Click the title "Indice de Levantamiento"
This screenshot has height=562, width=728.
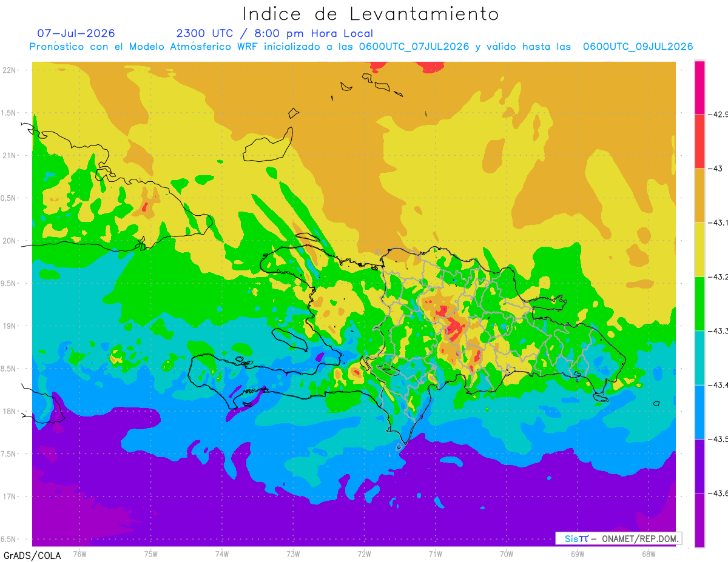(371, 14)
